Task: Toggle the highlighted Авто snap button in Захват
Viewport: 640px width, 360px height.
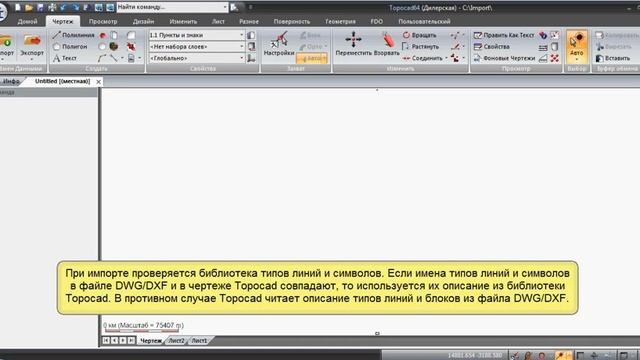Action: 311,58
